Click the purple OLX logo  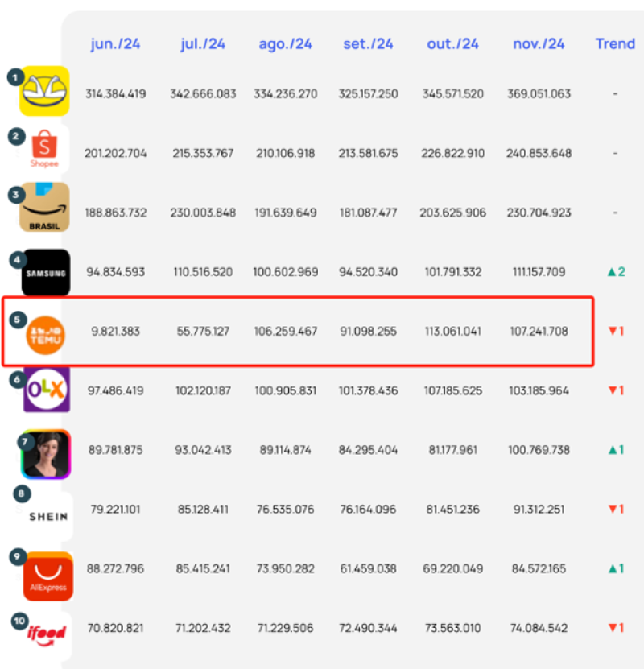[x=47, y=390]
